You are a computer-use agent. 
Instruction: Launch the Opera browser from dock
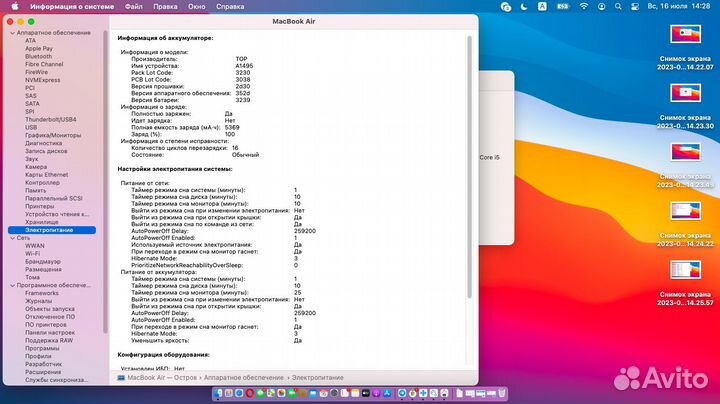(x=250, y=393)
